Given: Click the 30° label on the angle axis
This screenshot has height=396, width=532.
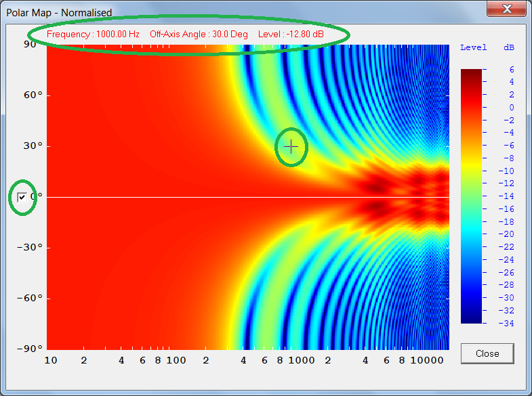Looking at the screenshot, I should pyautogui.click(x=33, y=146).
